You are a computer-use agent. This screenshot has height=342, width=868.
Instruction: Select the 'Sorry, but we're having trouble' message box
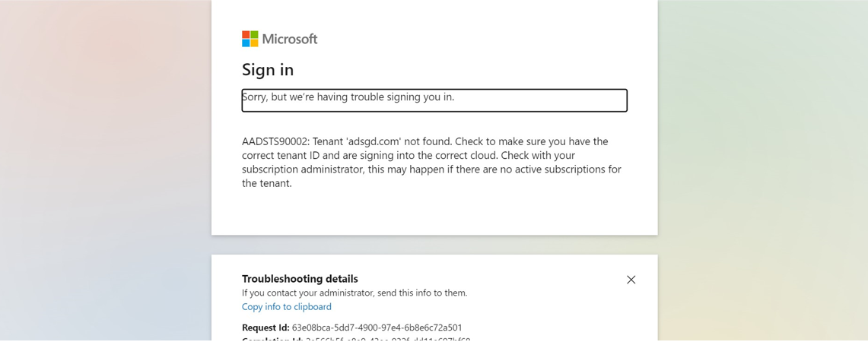click(x=434, y=100)
